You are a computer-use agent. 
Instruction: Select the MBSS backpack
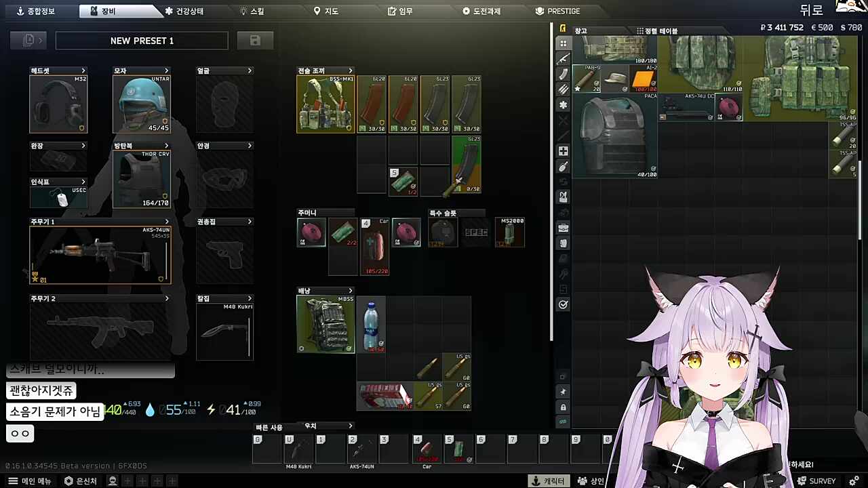click(325, 325)
